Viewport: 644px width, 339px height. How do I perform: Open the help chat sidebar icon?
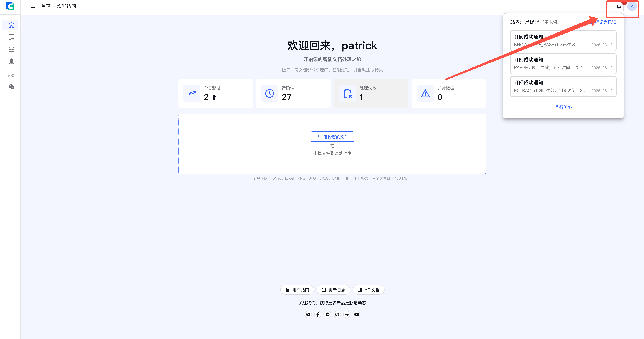[11, 86]
